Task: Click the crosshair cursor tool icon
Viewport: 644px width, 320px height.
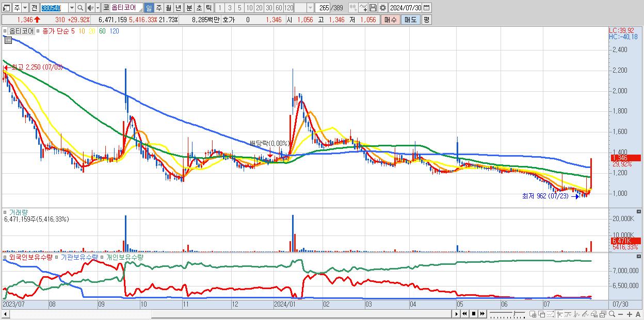Action: (559, 314)
